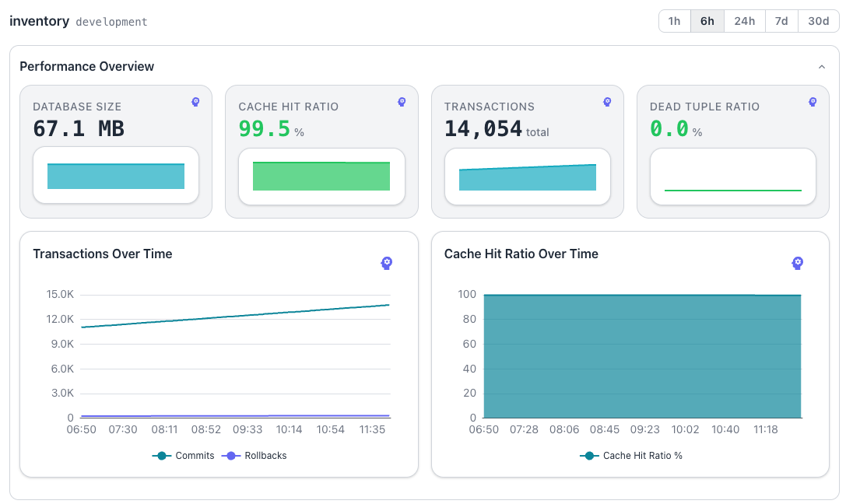Click the Database Size sparkline chart

116,176
